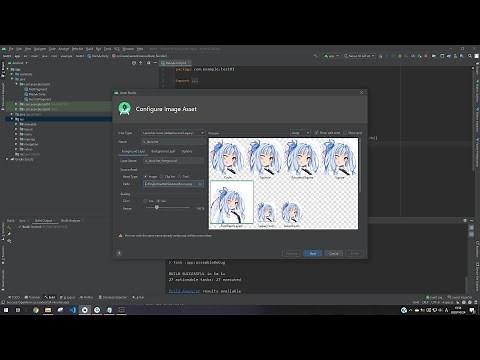
Task: Switch to the Foreground Layer tab
Action: coord(133,151)
